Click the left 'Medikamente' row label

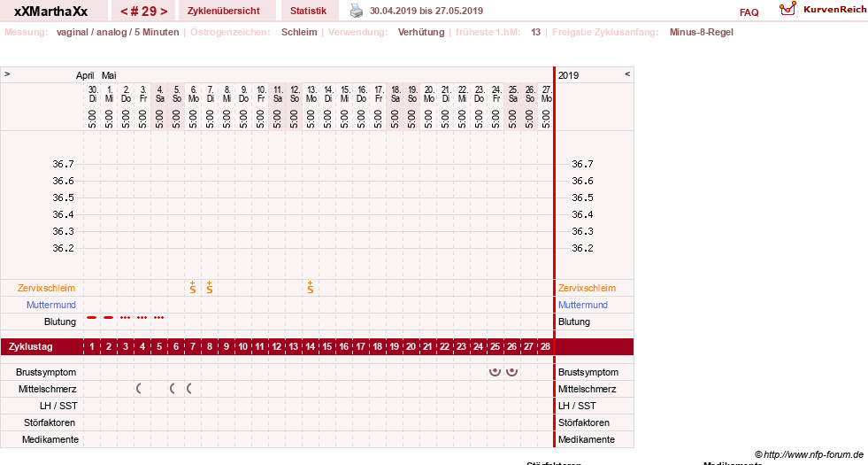[x=50, y=439]
